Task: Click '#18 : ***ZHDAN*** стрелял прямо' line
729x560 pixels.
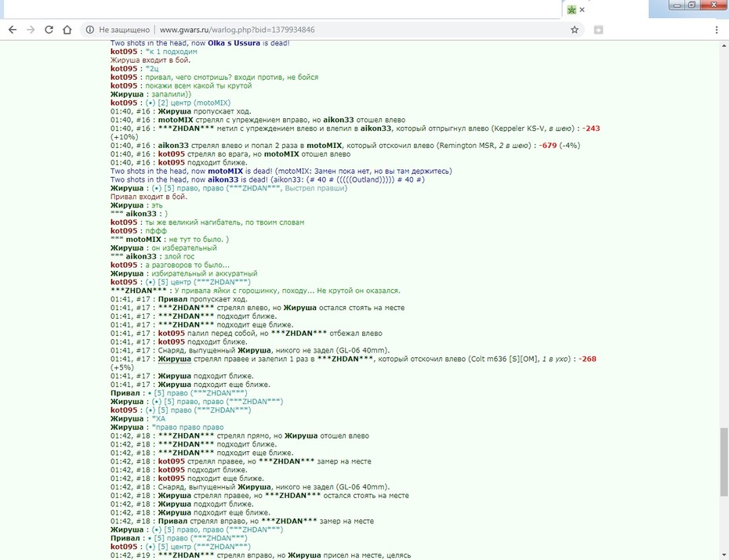Action: pos(239,436)
